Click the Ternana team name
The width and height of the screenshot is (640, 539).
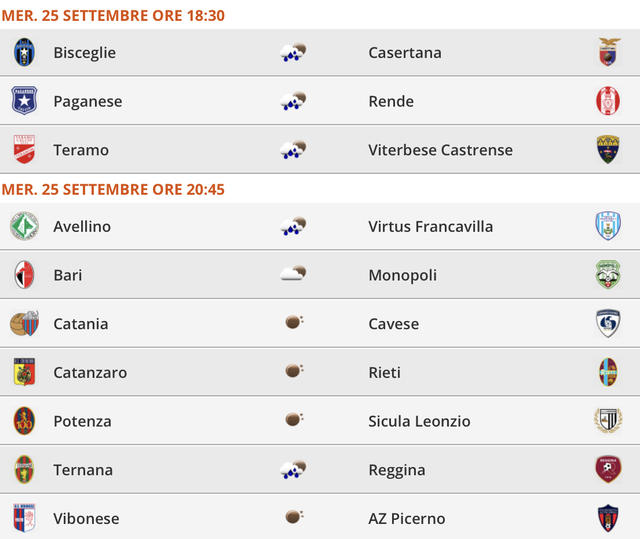click(x=83, y=470)
